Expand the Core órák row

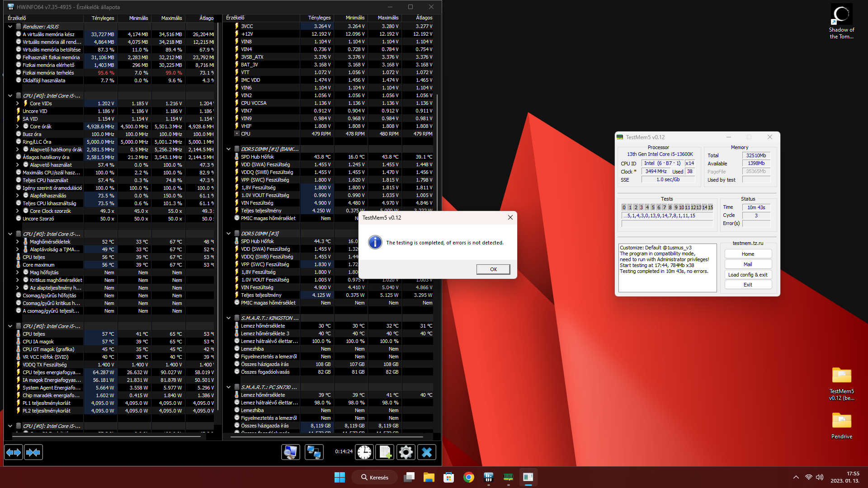click(18, 127)
